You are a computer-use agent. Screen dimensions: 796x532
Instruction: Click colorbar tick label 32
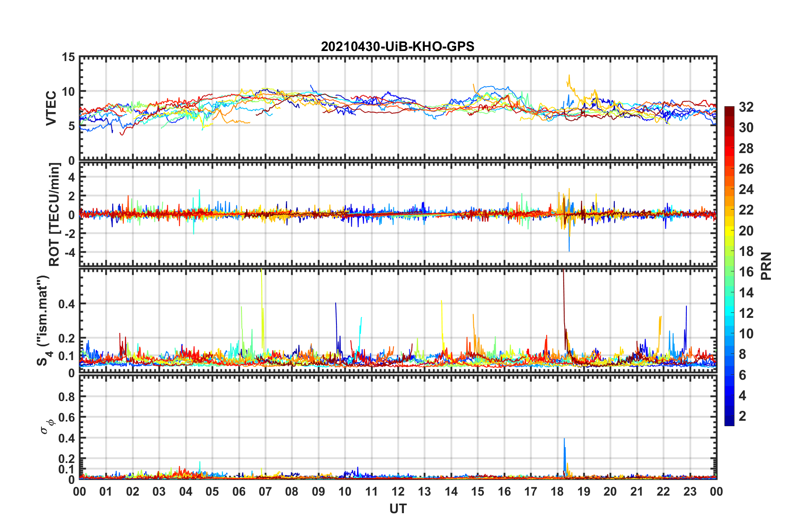[746, 107]
